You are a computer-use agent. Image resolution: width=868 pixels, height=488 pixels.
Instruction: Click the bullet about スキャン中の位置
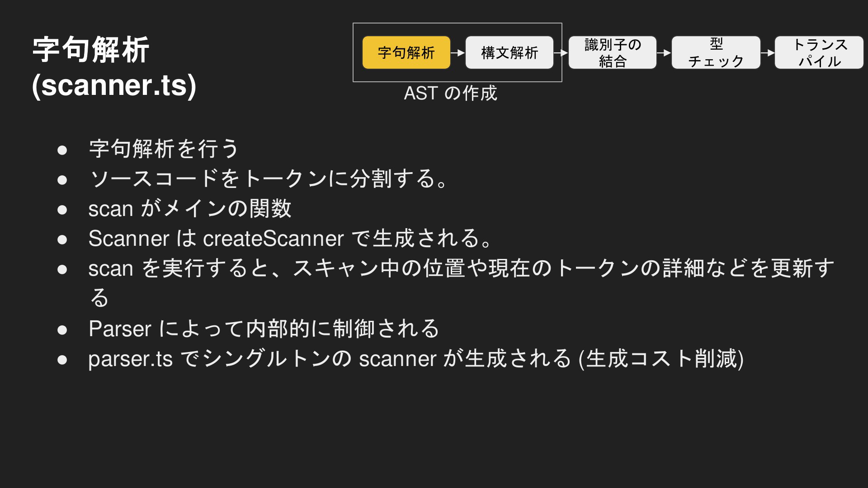461,283
